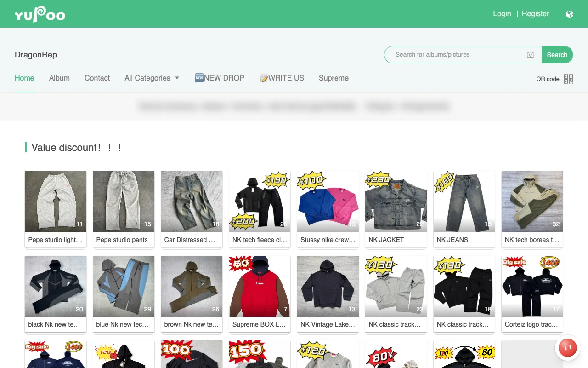Open the Supreme category
Viewport: 588px width, 368px height.
point(334,78)
